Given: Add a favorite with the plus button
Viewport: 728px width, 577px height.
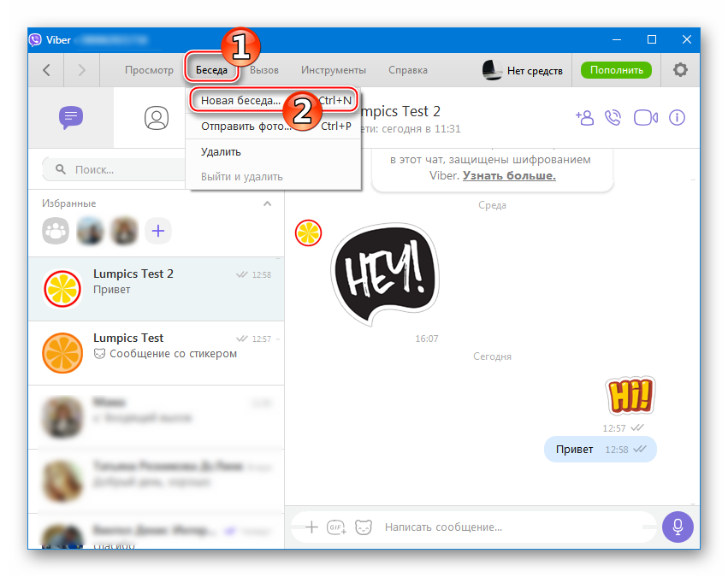Looking at the screenshot, I should point(158,231).
